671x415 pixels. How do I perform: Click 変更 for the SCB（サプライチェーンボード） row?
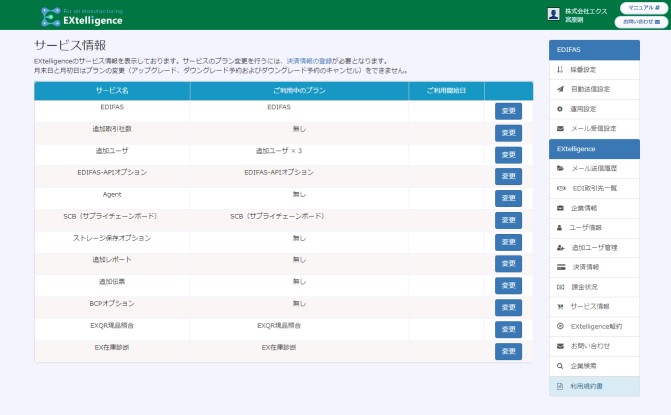coord(508,220)
